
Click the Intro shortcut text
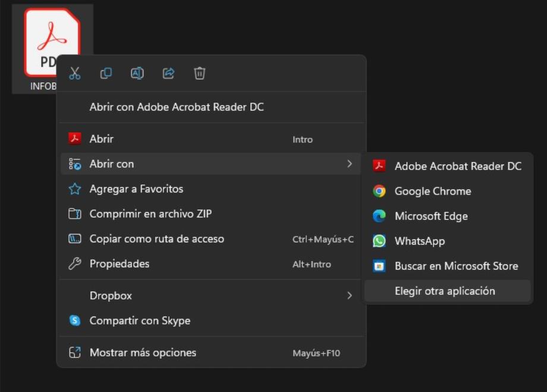coord(303,140)
